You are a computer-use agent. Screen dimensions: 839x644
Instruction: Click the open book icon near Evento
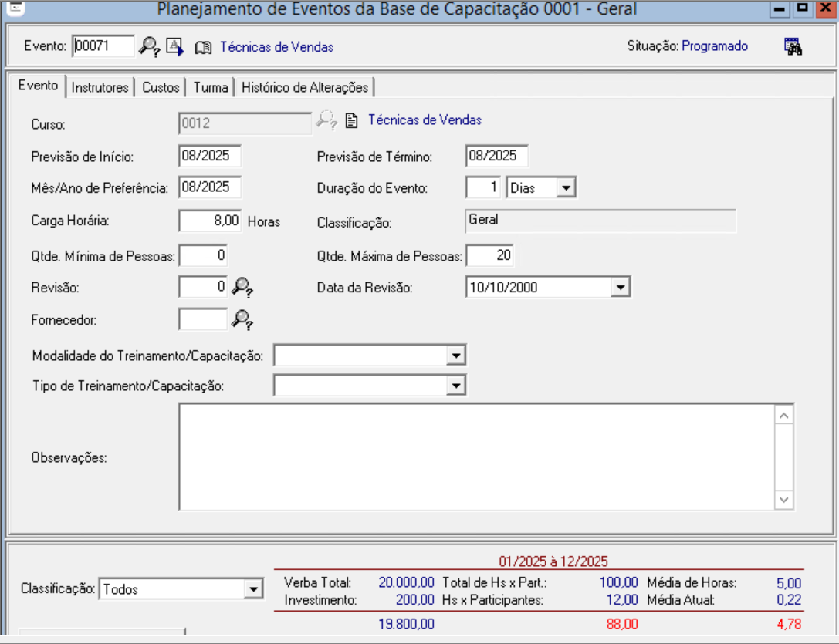(203, 47)
